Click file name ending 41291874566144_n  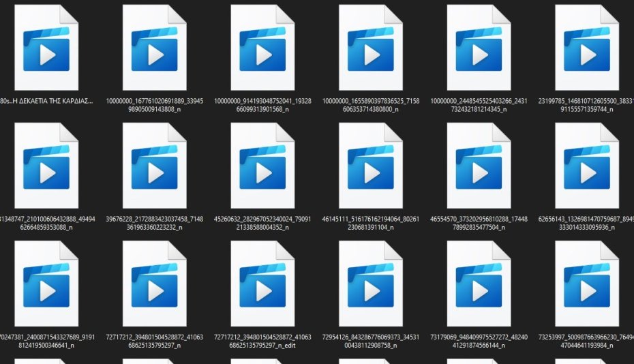click(x=479, y=342)
